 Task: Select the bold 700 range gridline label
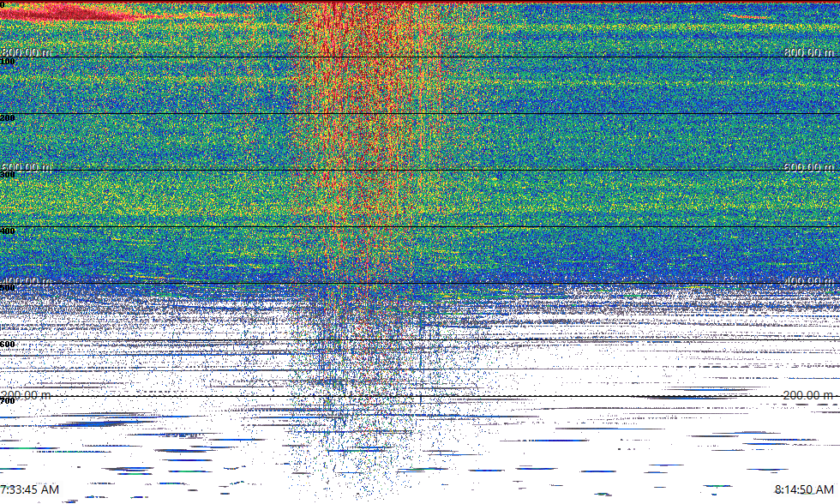pos(8,401)
